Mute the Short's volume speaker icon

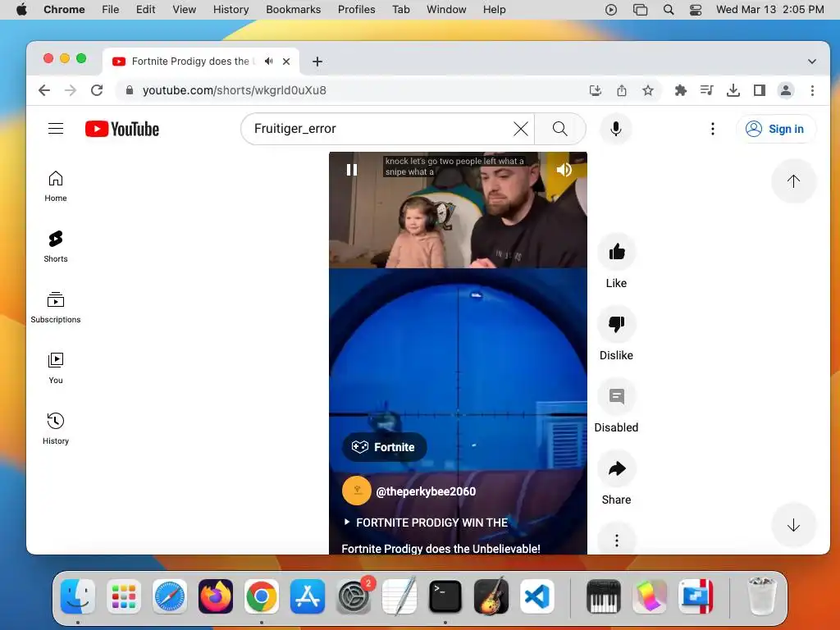(564, 170)
